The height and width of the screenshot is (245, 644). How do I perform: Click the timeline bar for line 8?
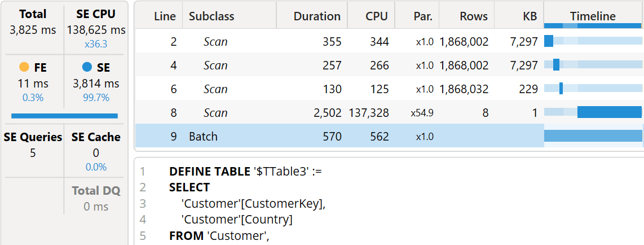pos(609,112)
